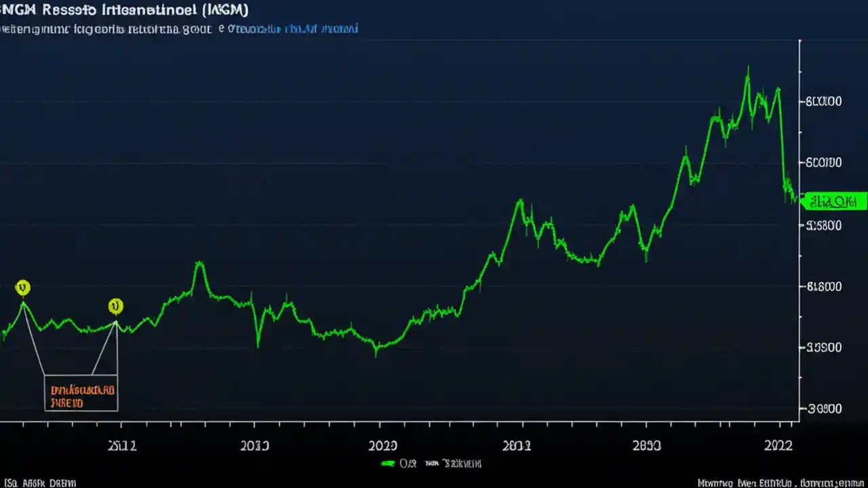Select the 2012 year label tab
Viewport: 868px width, 488px height.
(124, 446)
